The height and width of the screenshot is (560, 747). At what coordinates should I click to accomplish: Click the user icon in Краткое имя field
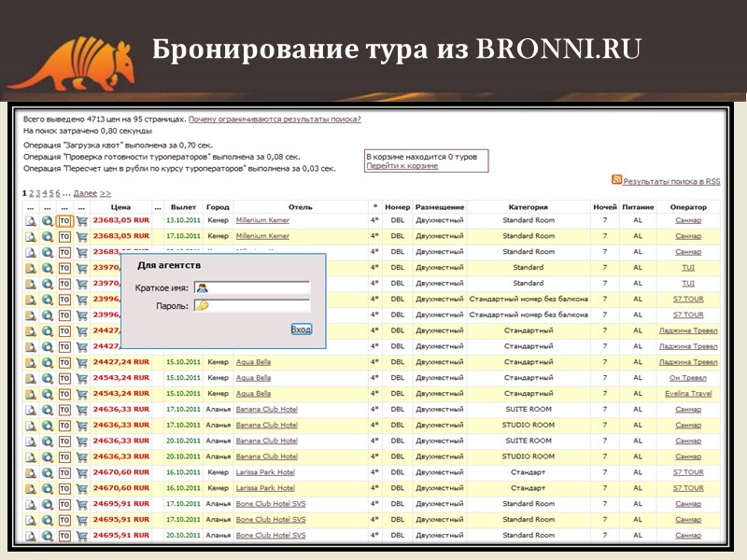tap(202, 288)
